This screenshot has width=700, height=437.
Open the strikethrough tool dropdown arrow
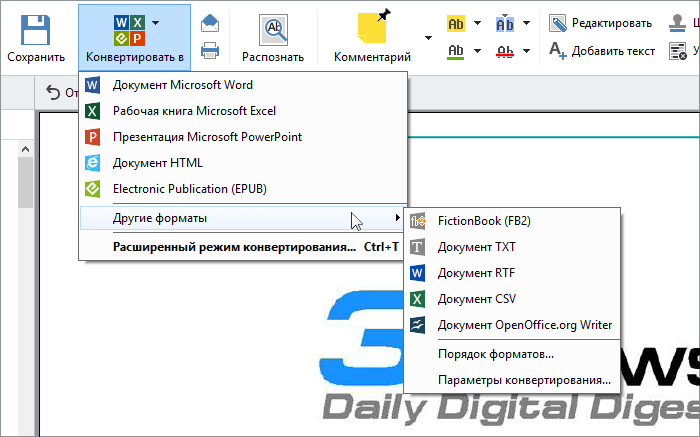click(x=526, y=51)
